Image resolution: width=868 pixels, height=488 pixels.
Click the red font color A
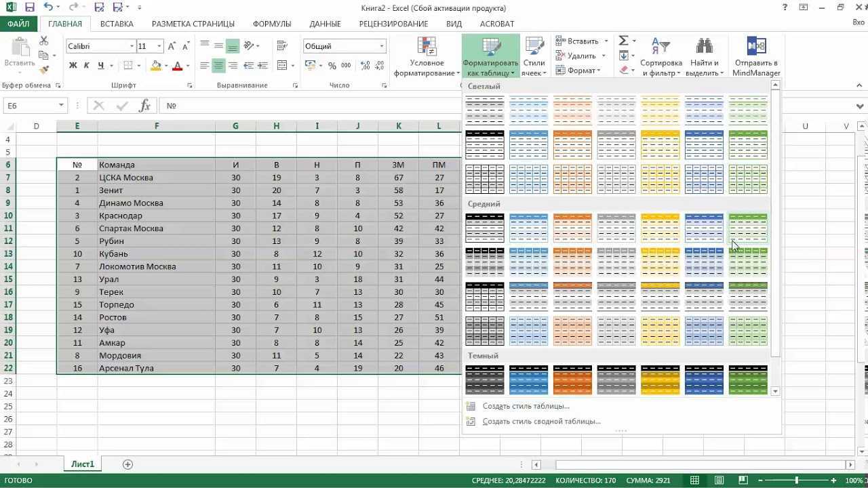pos(178,66)
